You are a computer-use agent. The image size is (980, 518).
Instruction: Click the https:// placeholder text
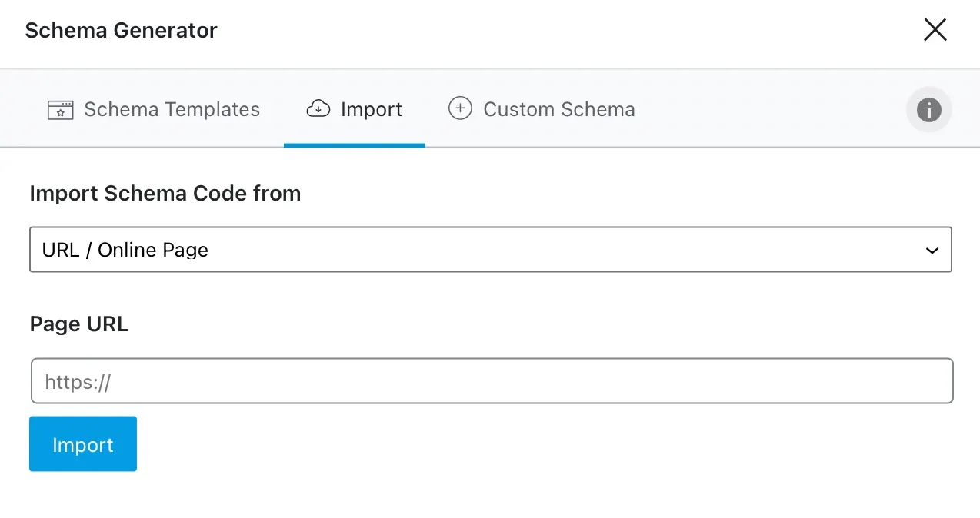pos(78,382)
